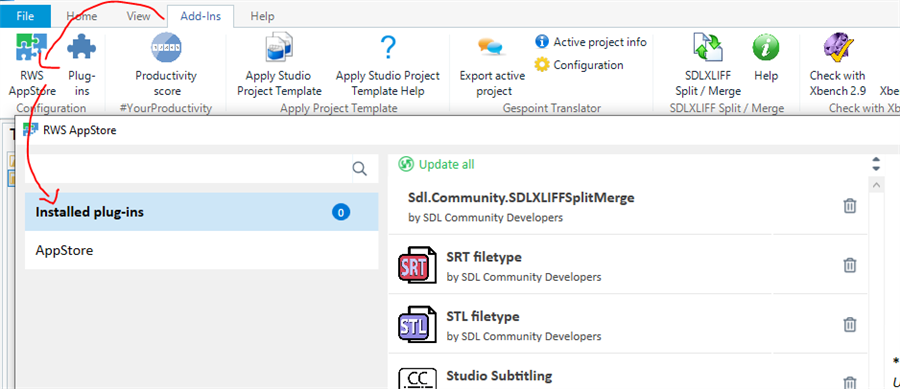This screenshot has width=900, height=389.
Task: Switch to the Home ribbon tab
Action: (x=82, y=16)
